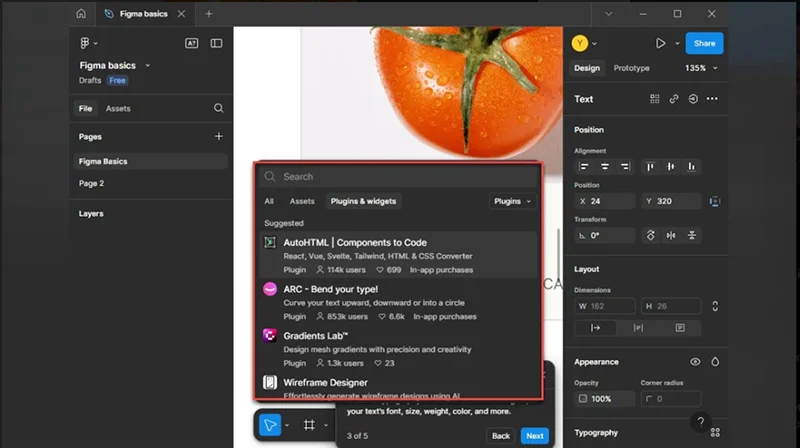Screen dimensions: 800x448
Task: Select auto width text resize icon
Action: (x=595, y=328)
